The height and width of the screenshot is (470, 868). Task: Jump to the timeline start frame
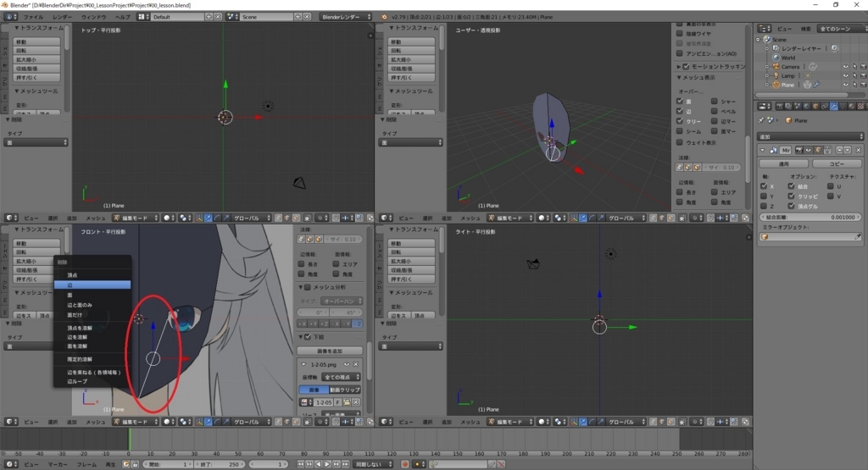click(x=301, y=464)
